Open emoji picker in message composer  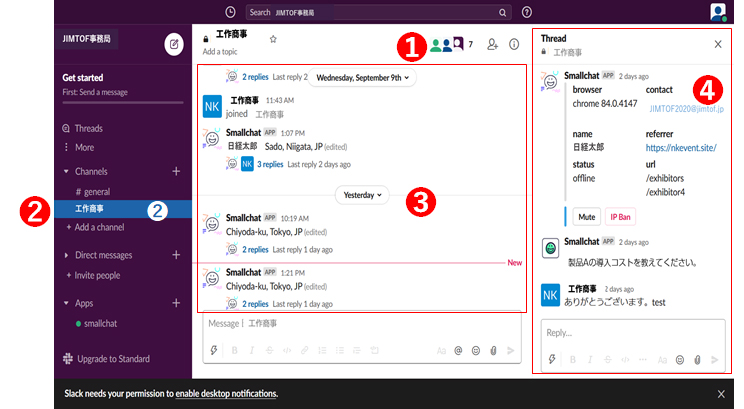476,351
